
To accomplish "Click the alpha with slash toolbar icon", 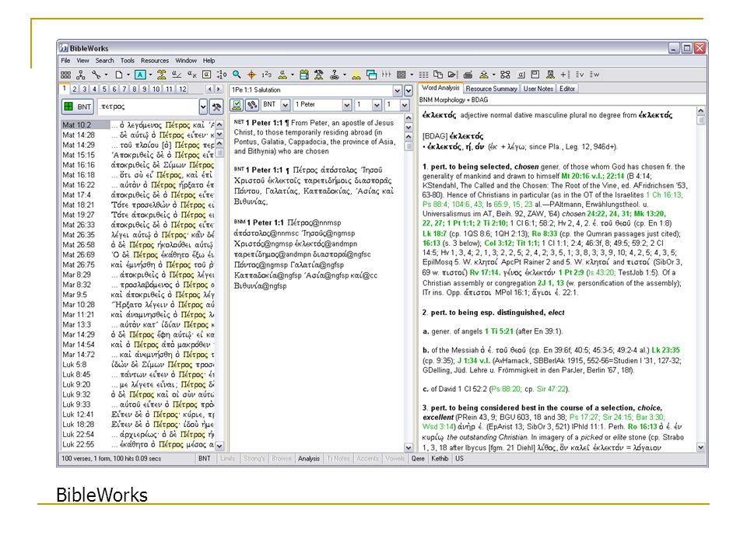I will [177, 75].
